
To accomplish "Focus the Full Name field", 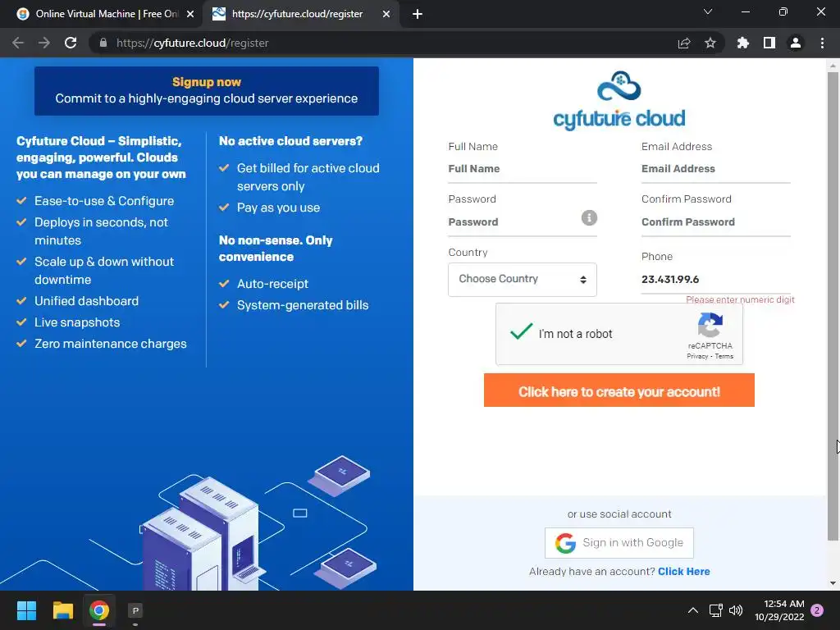I will (523, 169).
